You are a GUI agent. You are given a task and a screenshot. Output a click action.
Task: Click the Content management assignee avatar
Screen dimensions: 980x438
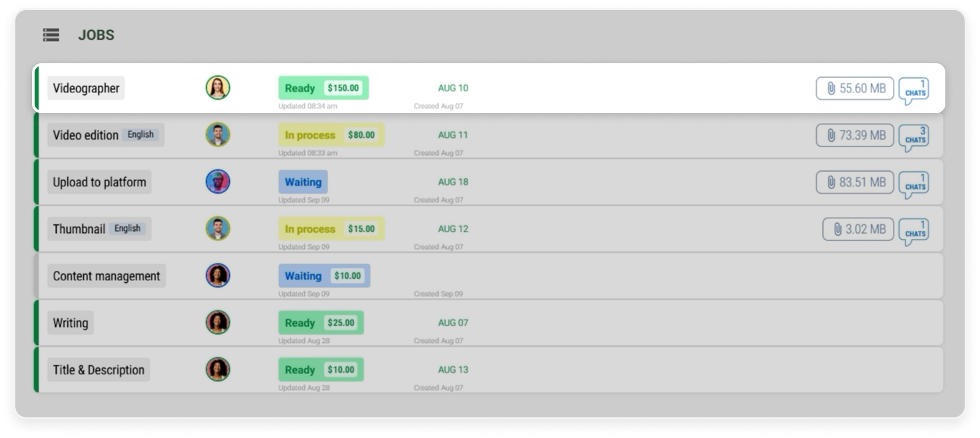click(x=218, y=276)
